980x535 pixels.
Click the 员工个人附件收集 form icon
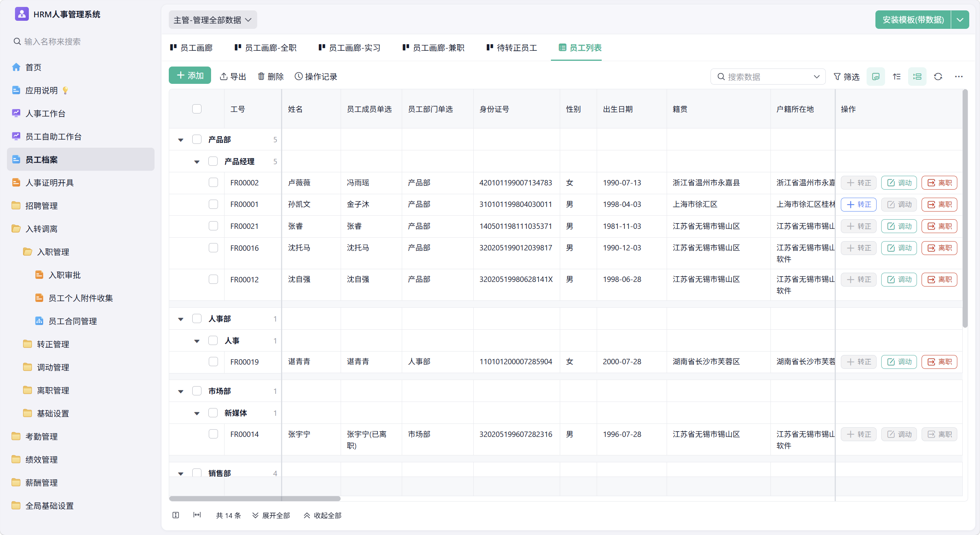click(x=39, y=298)
